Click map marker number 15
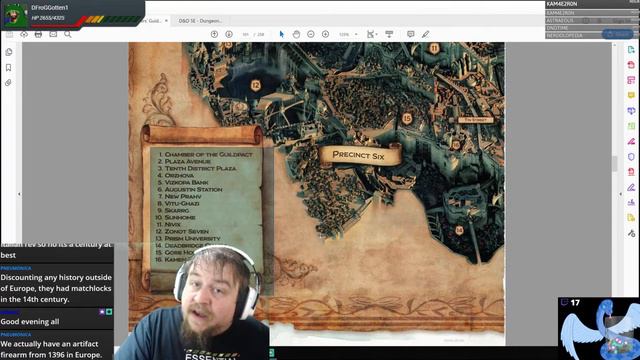Image resolution: width=640 pixels, height=360 pixels. pyautogui.click(x=407, y=119)
